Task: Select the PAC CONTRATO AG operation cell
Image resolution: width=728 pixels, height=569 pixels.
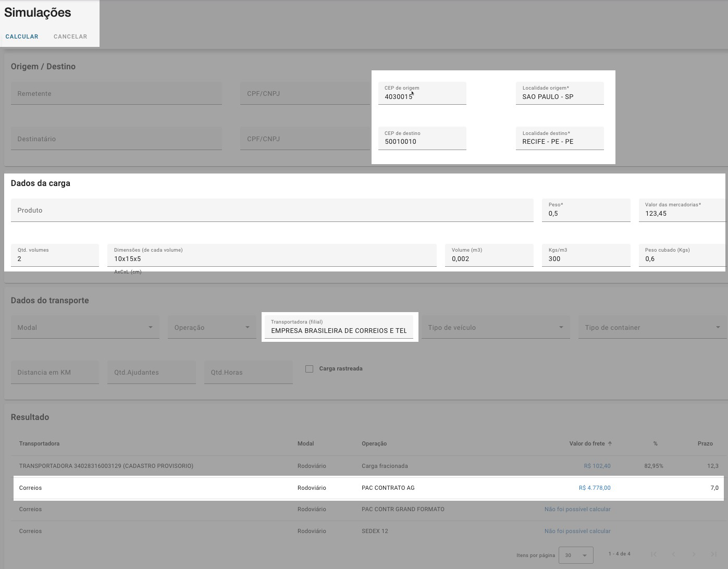Action: (388, 488)
